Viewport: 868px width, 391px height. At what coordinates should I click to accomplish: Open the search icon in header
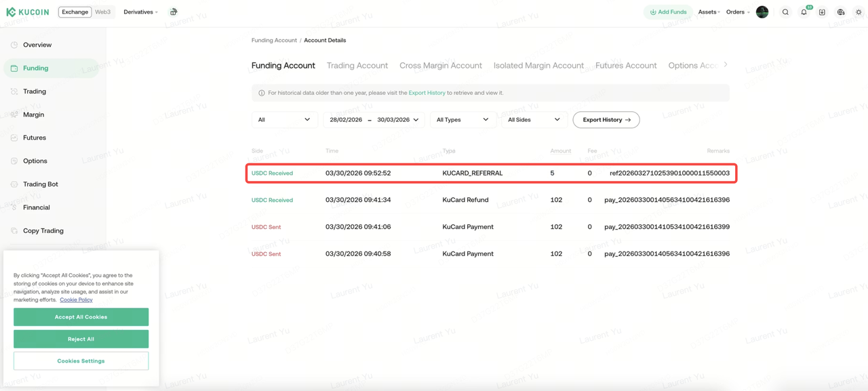click(785, 12)
